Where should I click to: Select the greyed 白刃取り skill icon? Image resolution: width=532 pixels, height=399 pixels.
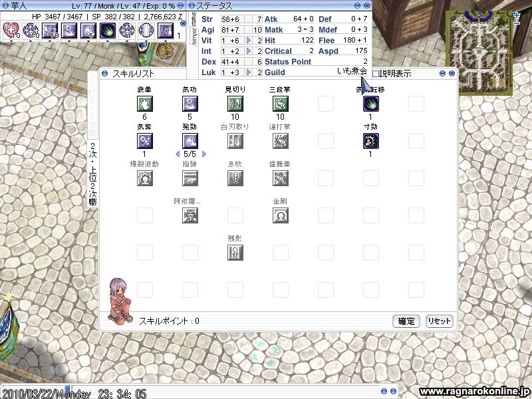[x=235, y=141]
